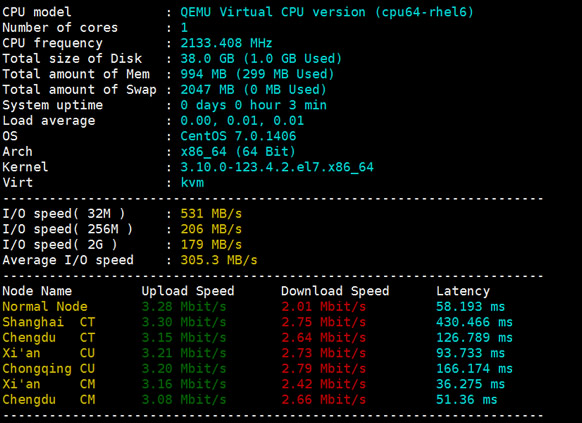
Task: Select the 430.466 ms latency value
Action: 474,322
